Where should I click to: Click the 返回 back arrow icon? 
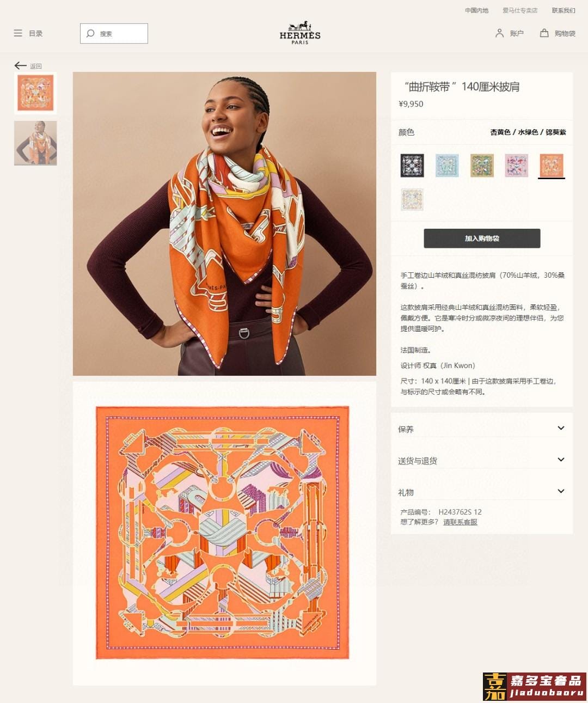tap(21, 65)
